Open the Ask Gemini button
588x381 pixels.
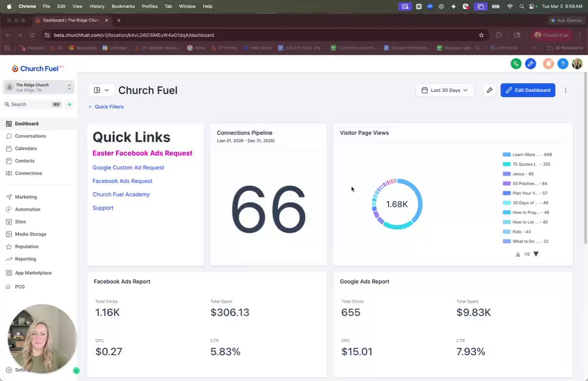coord(566,21)
